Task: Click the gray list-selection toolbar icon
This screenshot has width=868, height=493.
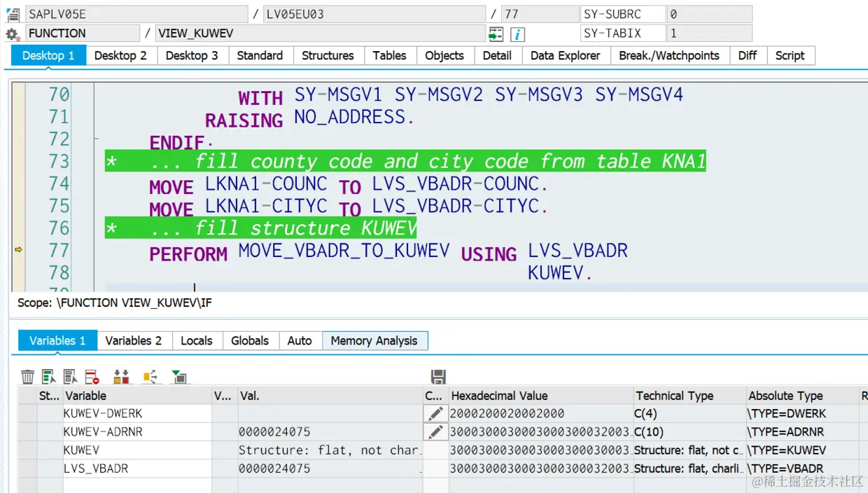Action: (x=71, y=377)
